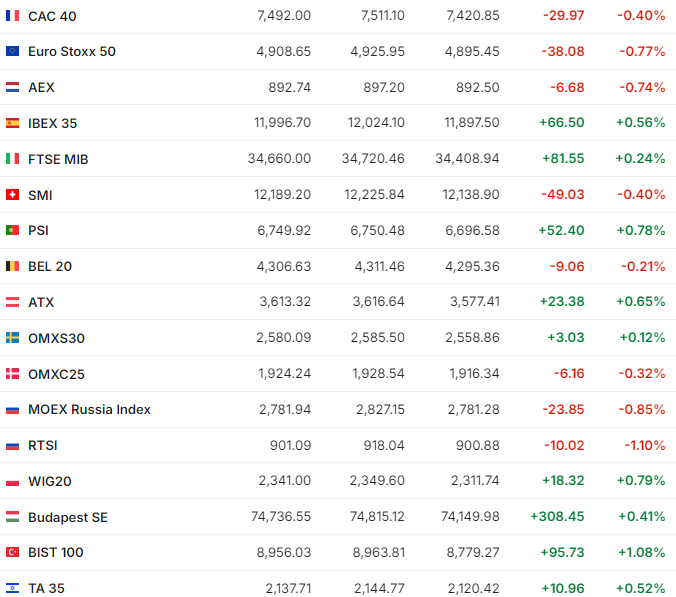Click the Israeli flag beside TA 35
Viewport: 676px width, 597px height.
(13, 588)
